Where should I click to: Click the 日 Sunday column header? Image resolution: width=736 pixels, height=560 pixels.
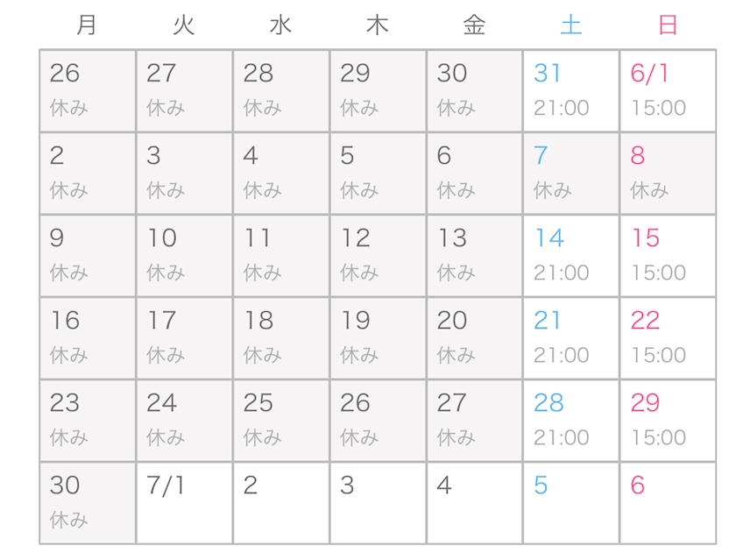pos(668,25)
